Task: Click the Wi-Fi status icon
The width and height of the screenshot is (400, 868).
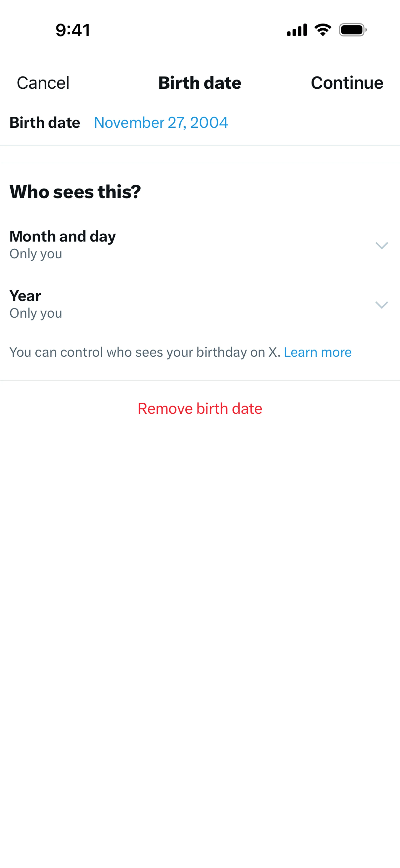Action: pos(322,30)
